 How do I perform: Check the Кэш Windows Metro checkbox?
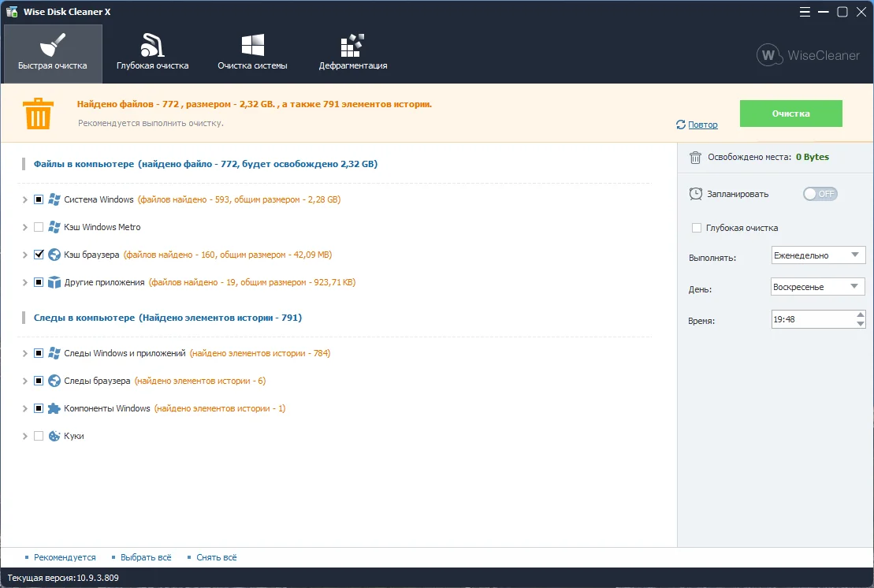coord(39,227)
